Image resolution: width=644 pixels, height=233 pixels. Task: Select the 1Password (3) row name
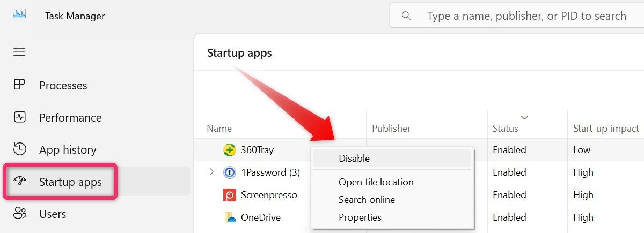[x=270, y=172]
